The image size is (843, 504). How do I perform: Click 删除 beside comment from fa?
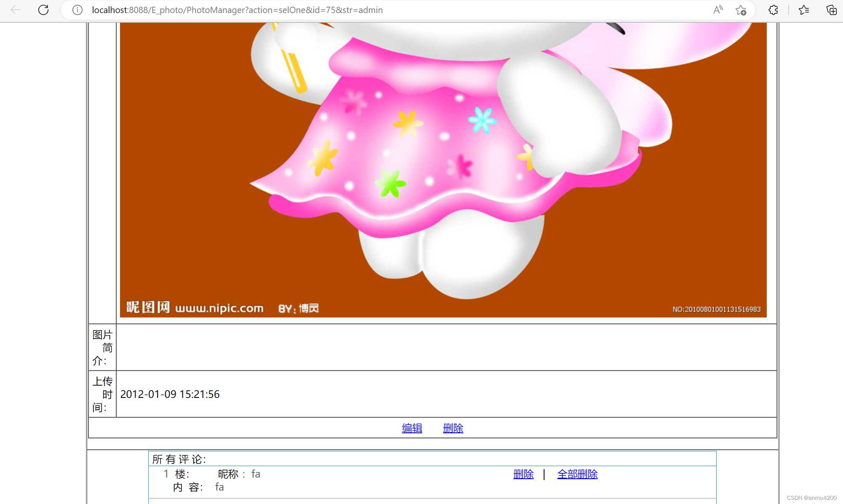tap(523, 474)
